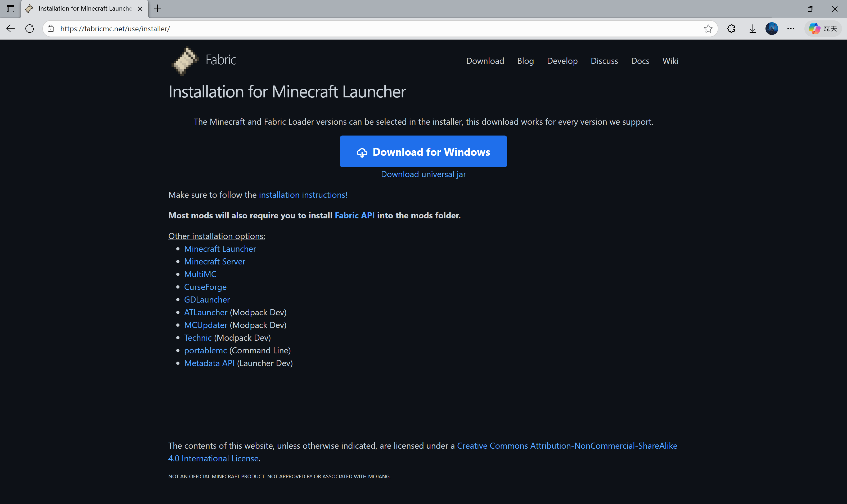Click the site info lock icon
Viewport: 847px width, 504px height.
tap(51, 29)
